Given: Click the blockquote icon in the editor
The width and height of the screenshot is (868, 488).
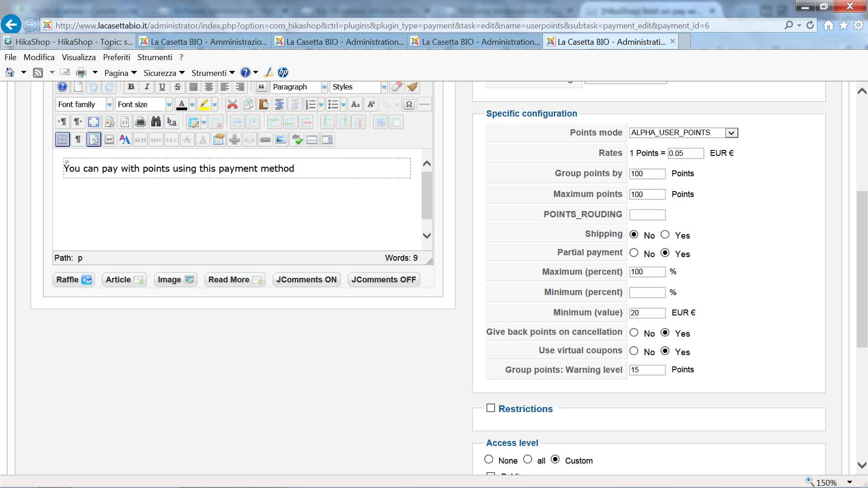Looking at the screenshot, I should pyautogui.click(x=261, y=87).
